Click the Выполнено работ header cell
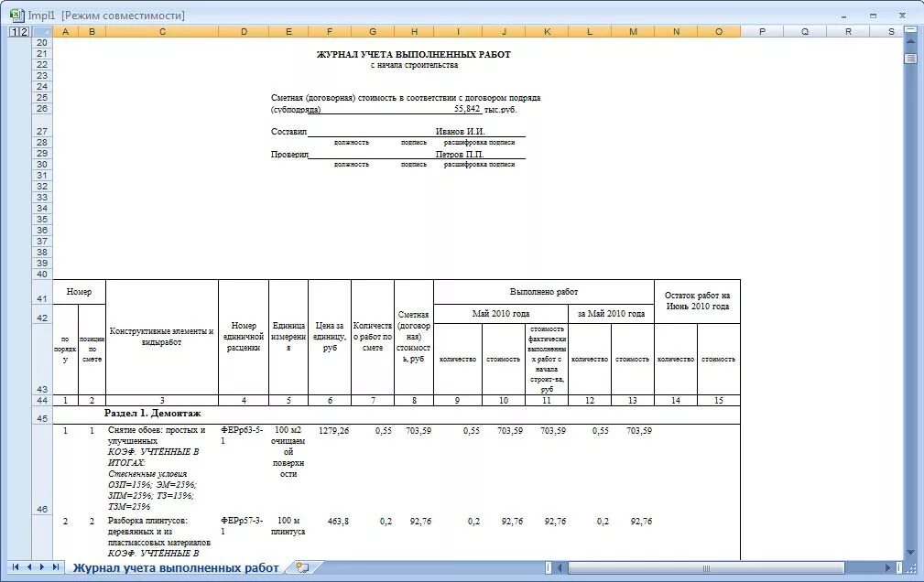 coord(543,292)
